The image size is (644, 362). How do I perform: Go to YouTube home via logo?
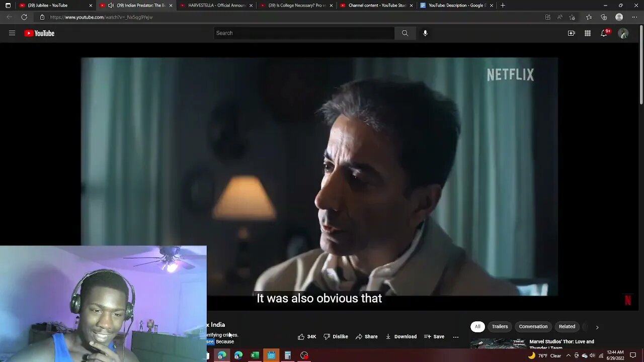[39, 33]
